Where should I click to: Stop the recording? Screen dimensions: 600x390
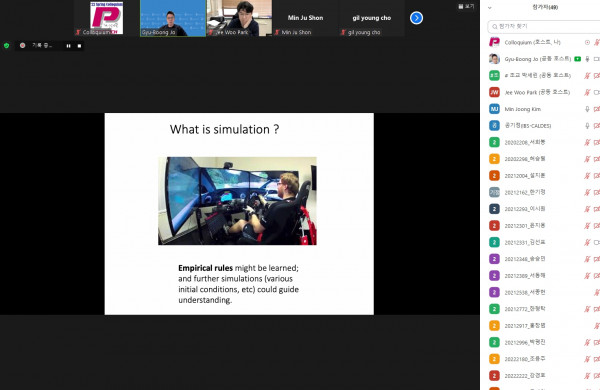(79, 46)
